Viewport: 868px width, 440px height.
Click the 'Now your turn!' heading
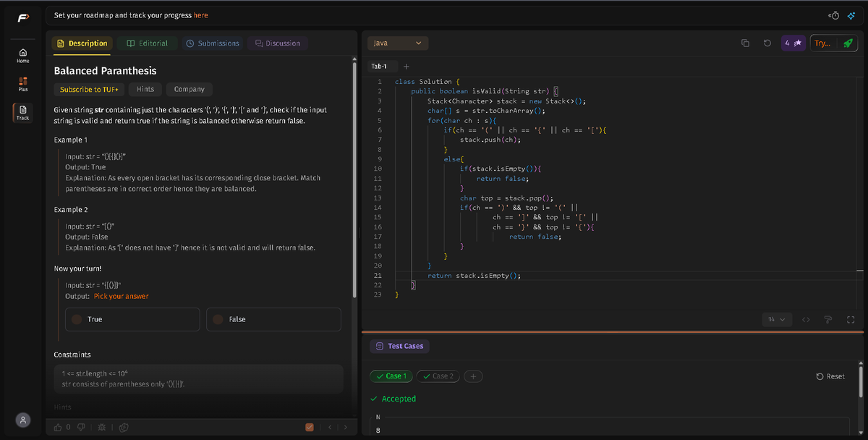click(x=78, y=268)
